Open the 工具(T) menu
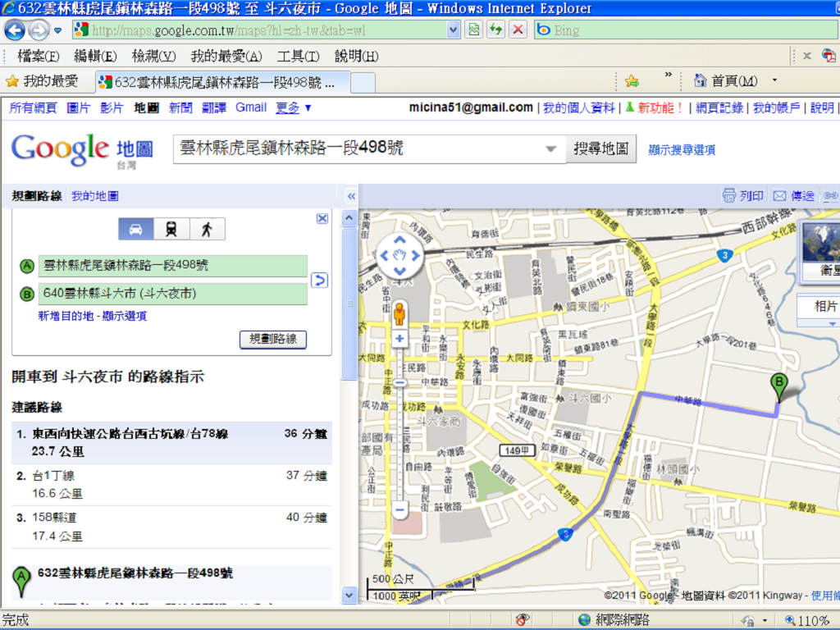 click(298, 56)
